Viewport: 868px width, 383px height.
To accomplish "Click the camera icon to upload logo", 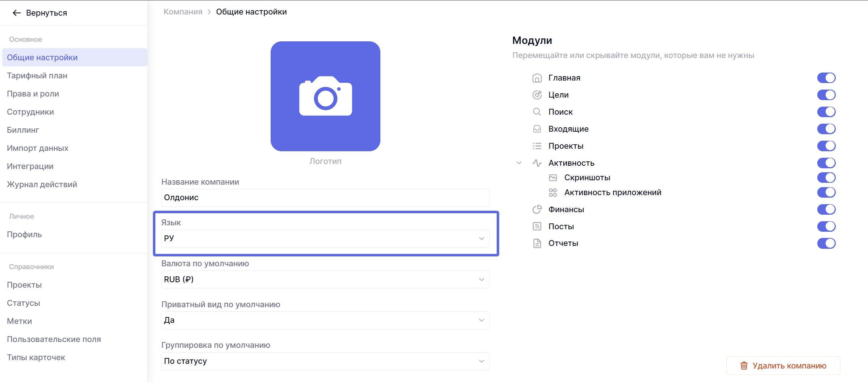I will click(325, 96).
